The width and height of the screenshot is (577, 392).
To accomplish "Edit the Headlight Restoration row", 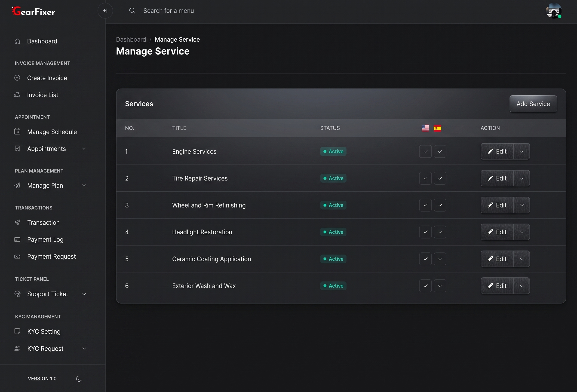I will [497, 232].
